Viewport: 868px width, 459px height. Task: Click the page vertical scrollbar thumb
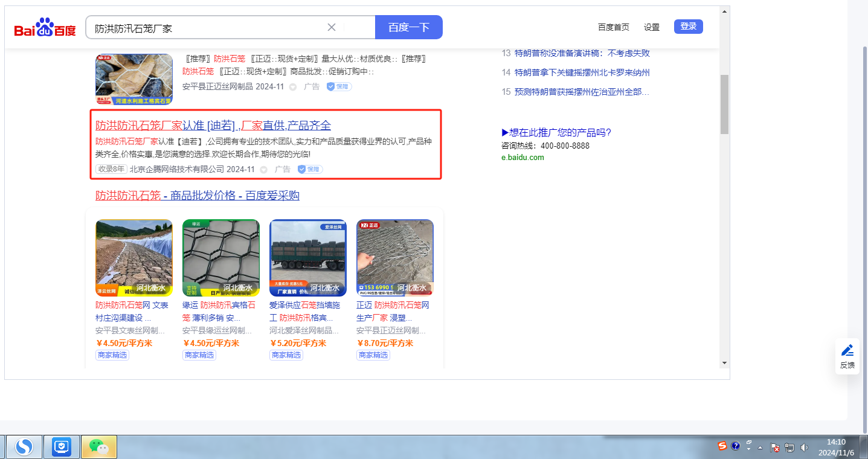(725, 104)
